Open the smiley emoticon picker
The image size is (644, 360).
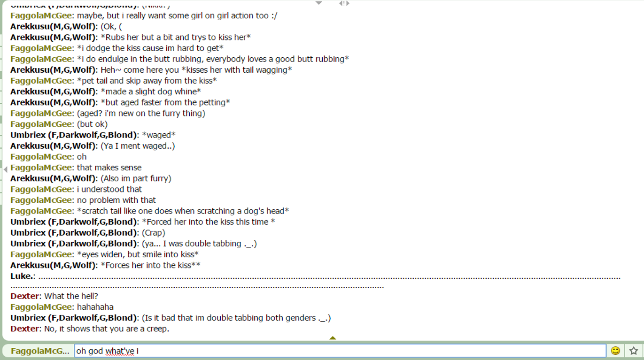click(x=615, y=351)
